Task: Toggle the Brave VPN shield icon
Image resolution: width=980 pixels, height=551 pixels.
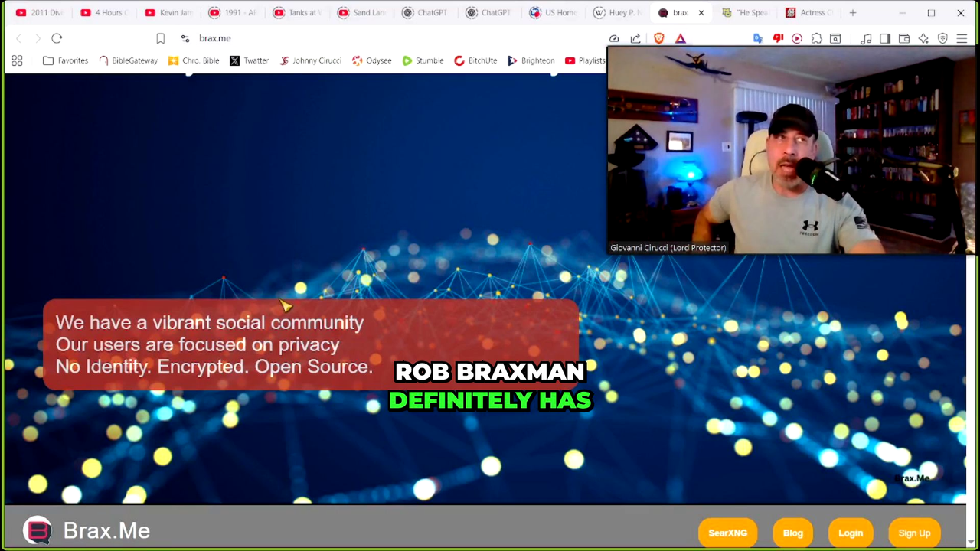Action: (942, 38)
